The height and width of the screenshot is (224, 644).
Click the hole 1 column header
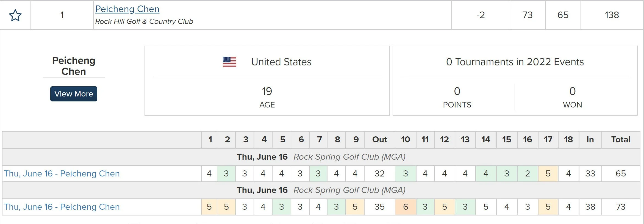coord(210,140)
